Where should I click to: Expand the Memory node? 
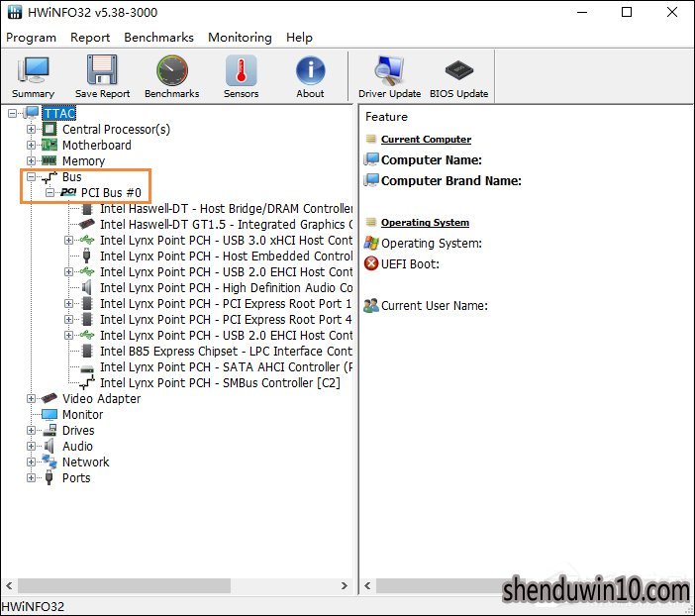31,160
